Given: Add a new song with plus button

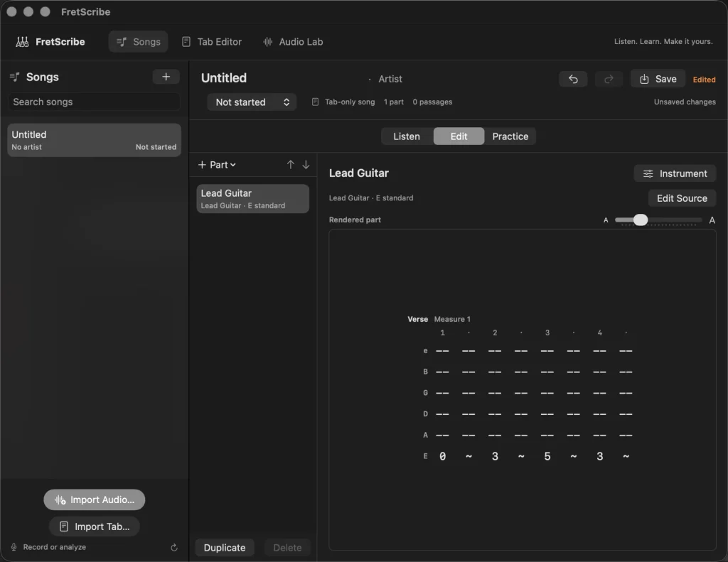Looking at the screenshot, I should (x=166, y=77).
